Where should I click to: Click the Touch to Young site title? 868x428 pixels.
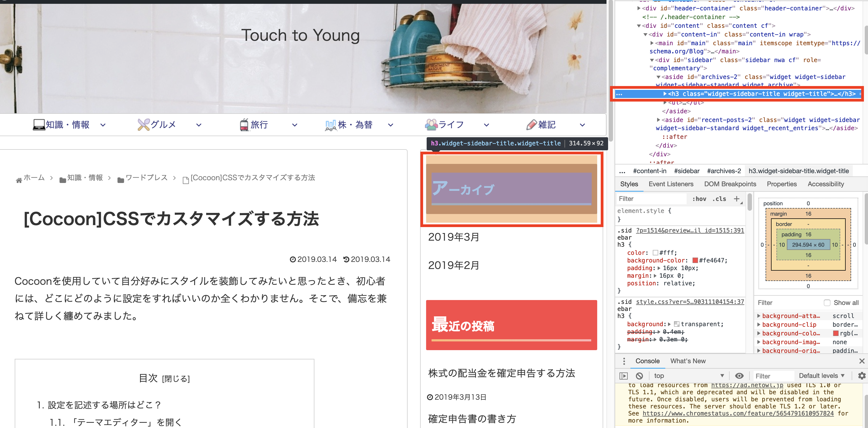pyautogui.click(x=301, y=35)
